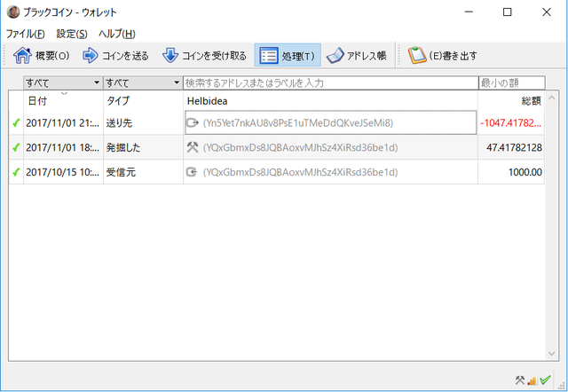Click the receive arrow icon in the 受信元 row
The height and width of the screenshot is (392, 568).
tap(192, 172)
